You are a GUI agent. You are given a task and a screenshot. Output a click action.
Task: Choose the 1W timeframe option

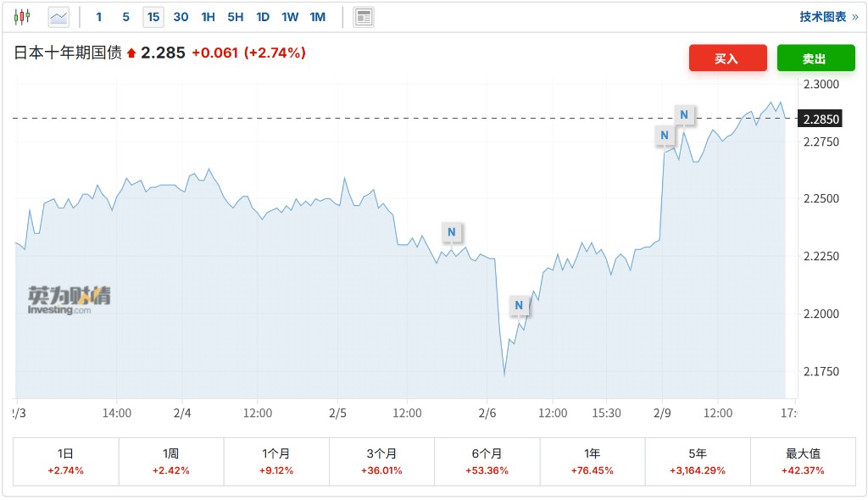coord(290,17)
